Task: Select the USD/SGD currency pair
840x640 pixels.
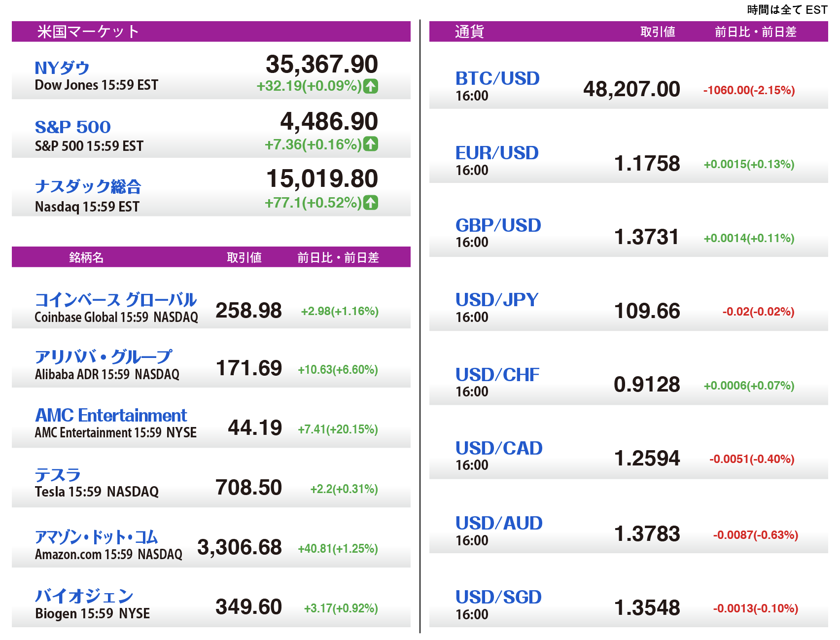Action: coord(498,597)
